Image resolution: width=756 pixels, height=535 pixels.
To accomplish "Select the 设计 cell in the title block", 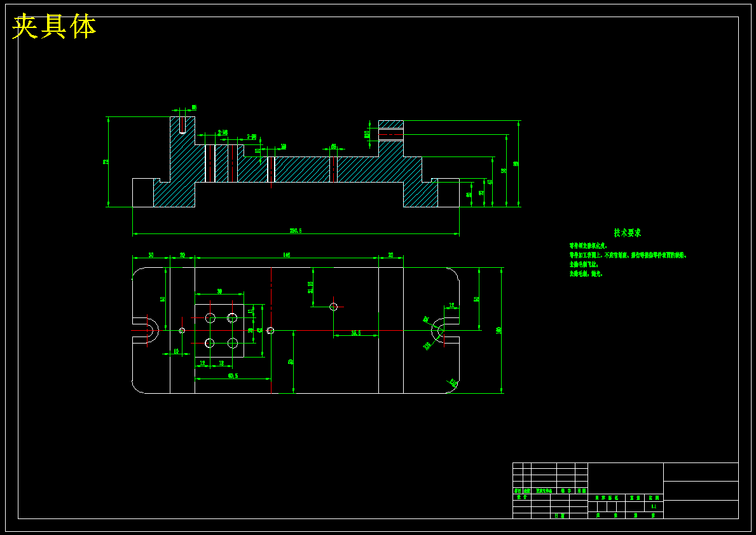I will (521, 497).
